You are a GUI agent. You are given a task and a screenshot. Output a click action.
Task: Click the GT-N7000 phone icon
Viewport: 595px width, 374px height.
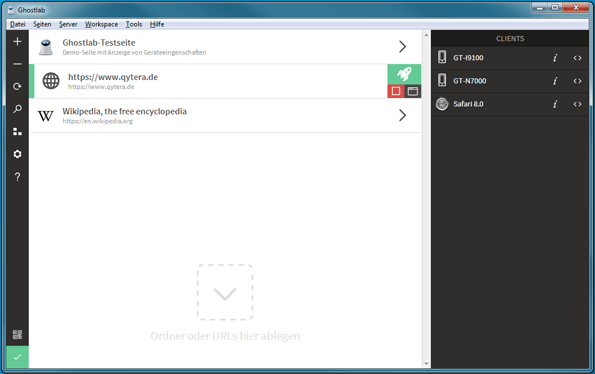(x=442, y=80)
